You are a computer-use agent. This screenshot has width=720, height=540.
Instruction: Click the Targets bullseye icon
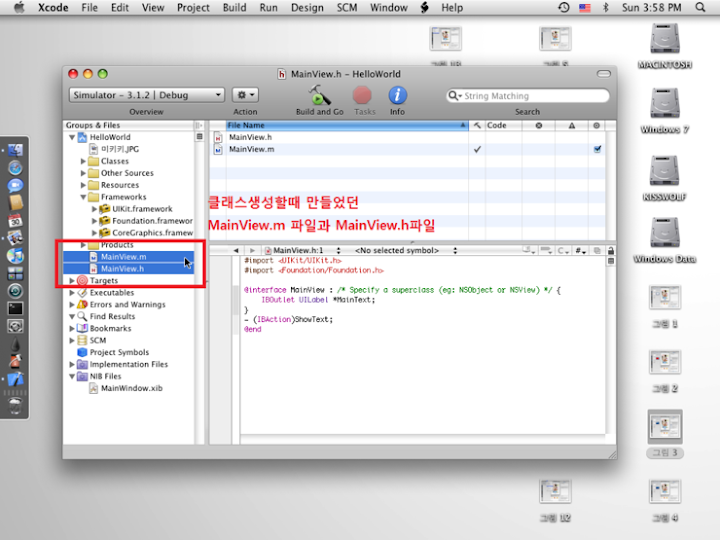pos(82,281)
